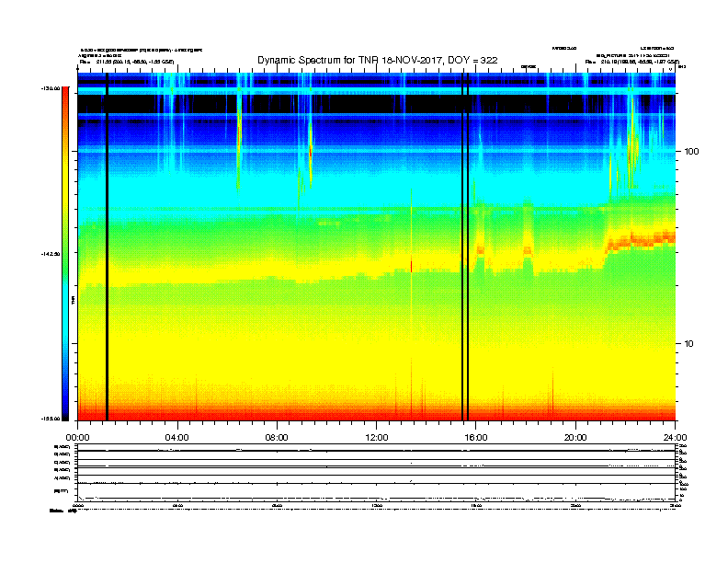Click the 20:00 time axis label
The image size is (728, 563).
click(x=575, y=438)
